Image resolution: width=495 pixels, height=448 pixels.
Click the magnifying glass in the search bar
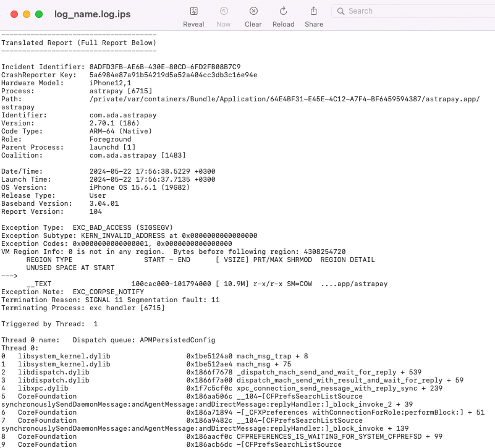coord(341,11)
